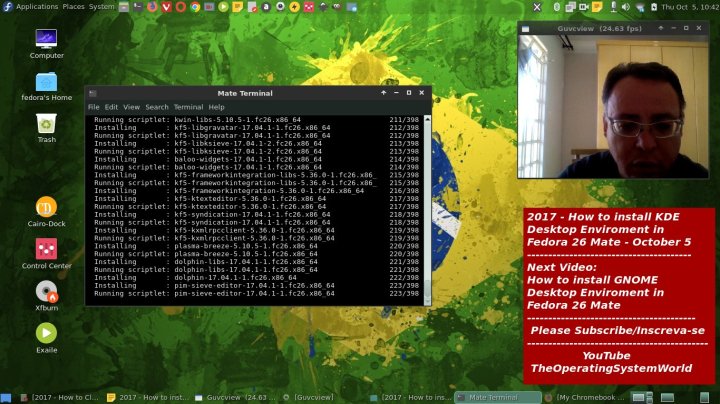Open the System menu in top panel

point(101,6)
